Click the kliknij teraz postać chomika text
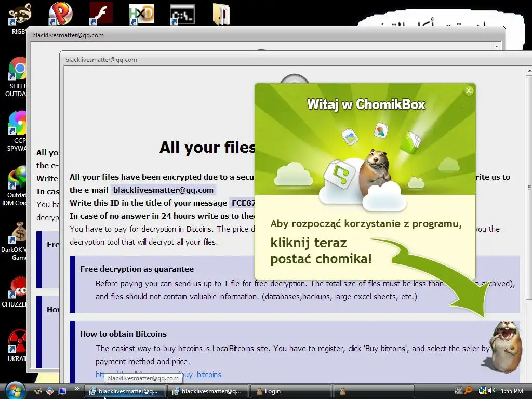The image size is (532, 399). point(321,251)
